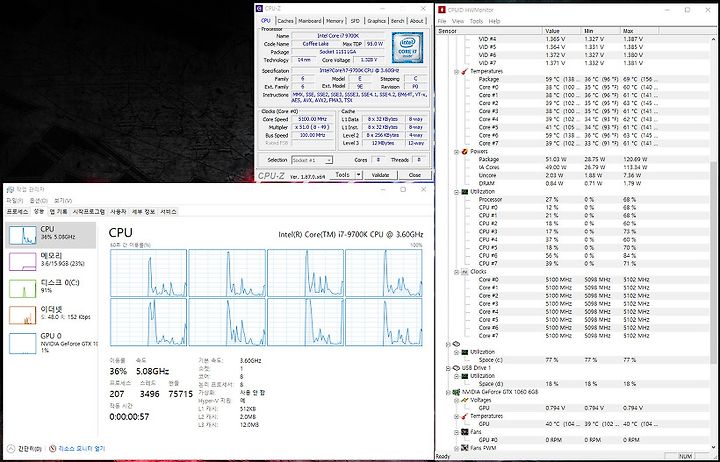The width and height of the screenshot is (720, 462).
Task: Switch to the Mainboard tab in CPU-Z
Action: 310,21
